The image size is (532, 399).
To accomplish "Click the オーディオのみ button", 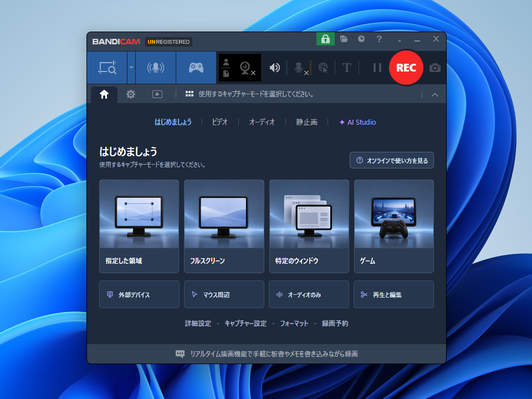I will tap(309, 294).
